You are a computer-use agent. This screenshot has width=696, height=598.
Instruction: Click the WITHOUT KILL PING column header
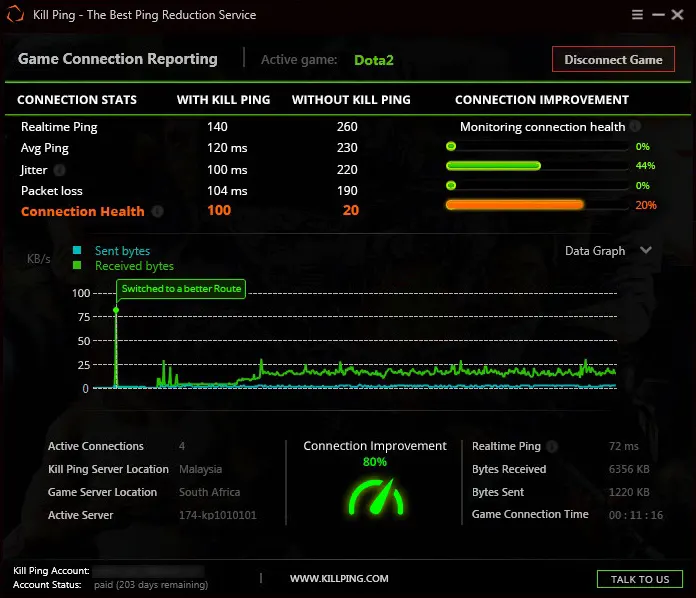[351, 99]
